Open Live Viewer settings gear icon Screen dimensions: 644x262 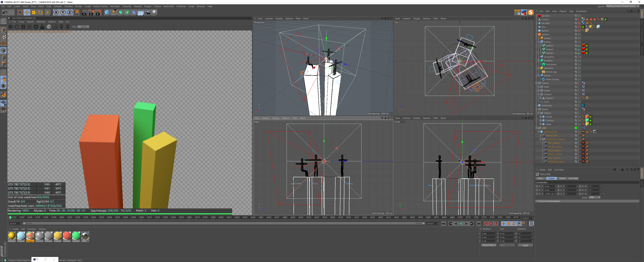click(36, 27)
